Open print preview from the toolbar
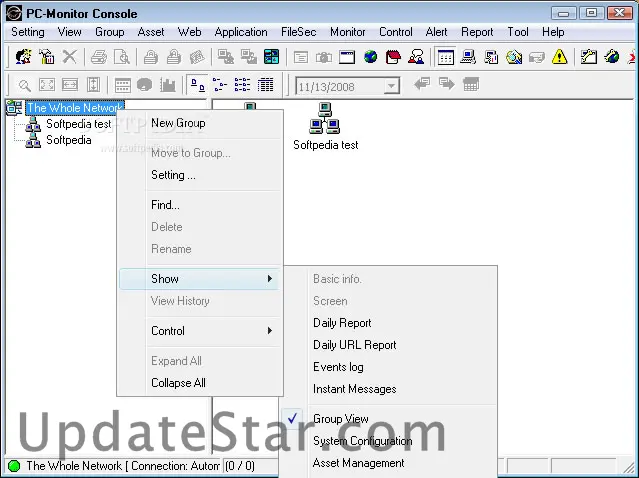This screenshot has height=478, width=639. coord(121,57)
